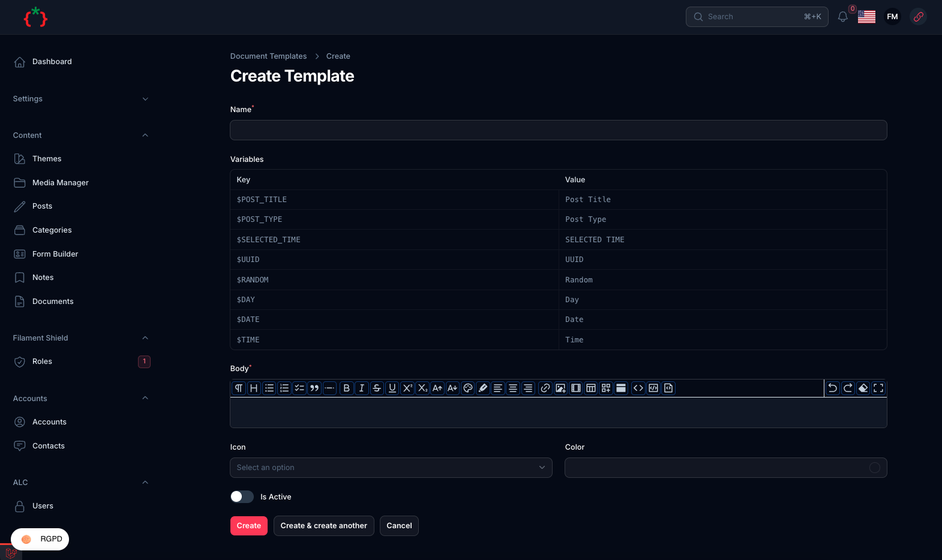This screenshot has height=560, width=942.
Task: Toggle italic formatting
Action: coord(361,388)
